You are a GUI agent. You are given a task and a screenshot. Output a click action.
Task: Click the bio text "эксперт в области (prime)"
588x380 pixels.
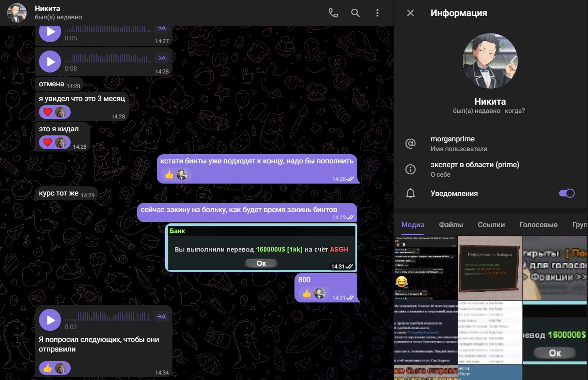475,165
